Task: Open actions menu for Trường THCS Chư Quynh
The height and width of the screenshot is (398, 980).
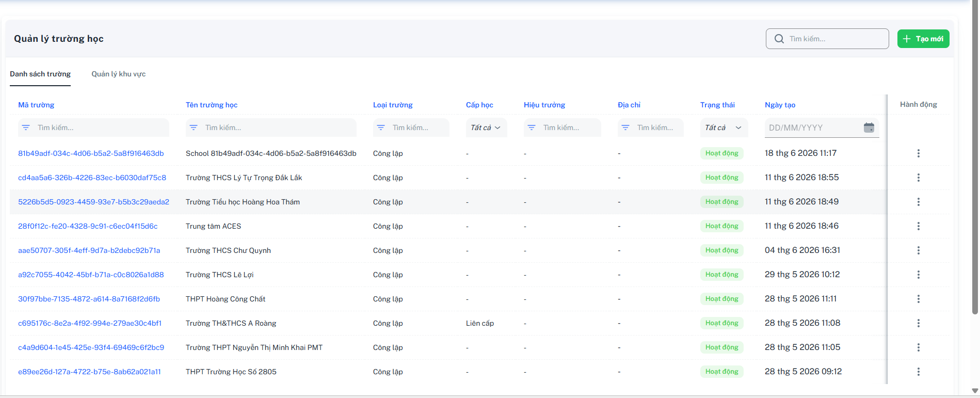Action: (x=918, y=250)
